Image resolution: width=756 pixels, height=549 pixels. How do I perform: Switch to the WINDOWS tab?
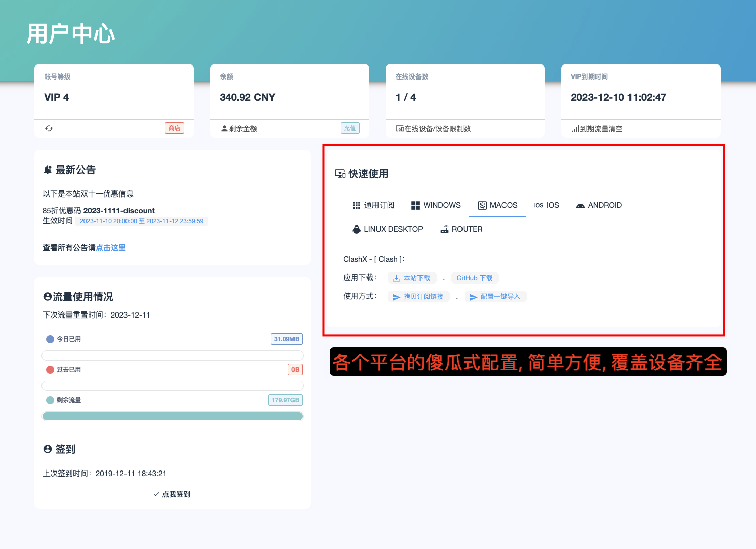pos(436,205)
